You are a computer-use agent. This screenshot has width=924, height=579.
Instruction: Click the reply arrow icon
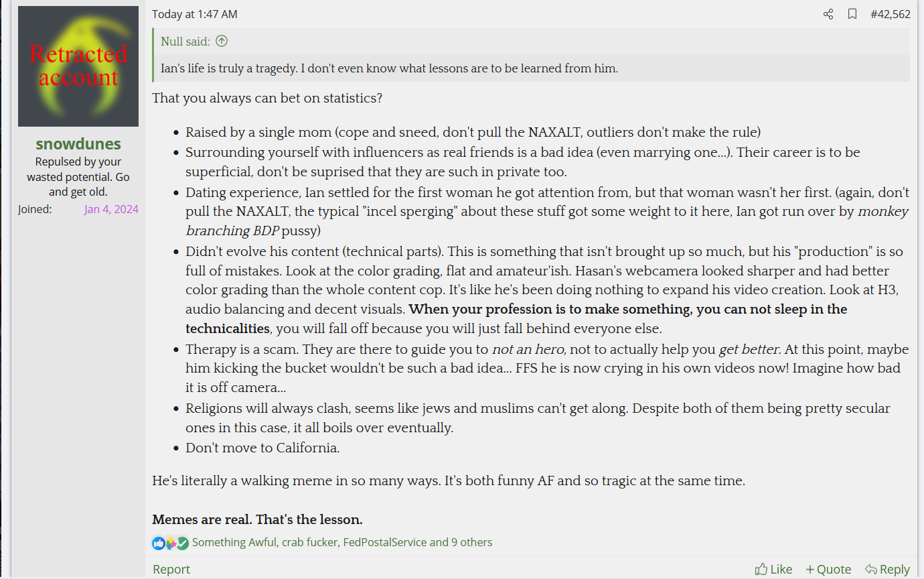click(x=870, y=569)
